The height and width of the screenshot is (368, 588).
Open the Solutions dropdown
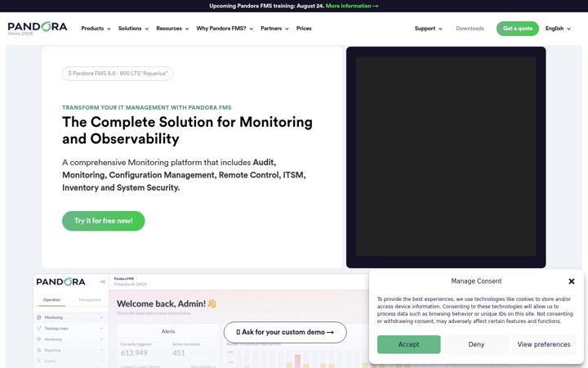pos(133,29)
